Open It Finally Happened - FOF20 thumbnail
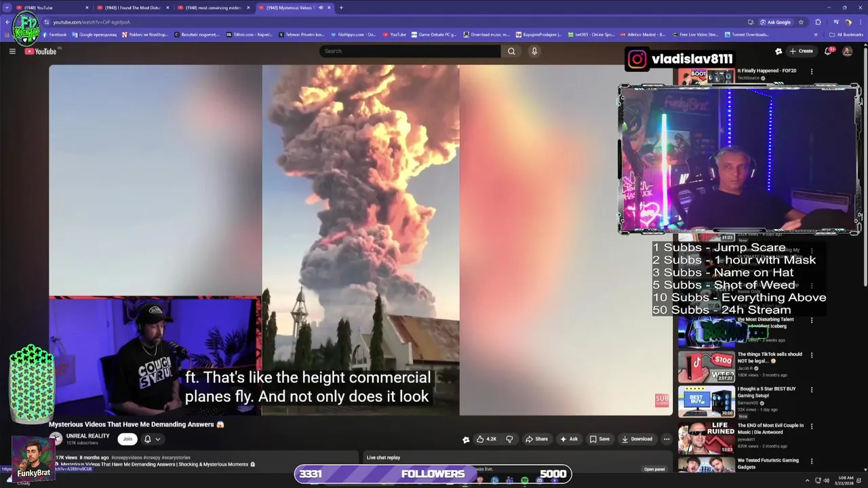 (706, 76)
